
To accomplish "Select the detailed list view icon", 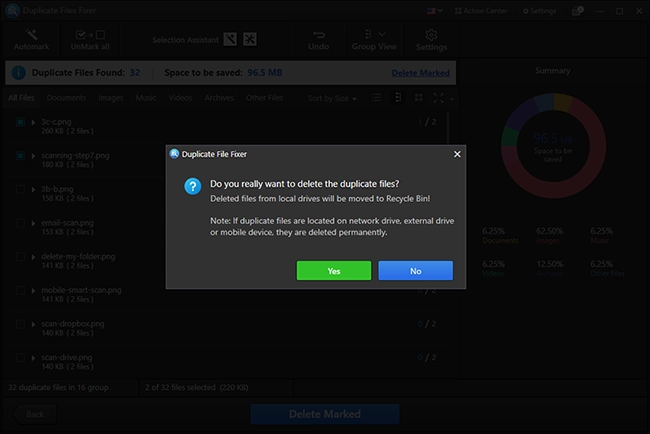I will [398, 98].
